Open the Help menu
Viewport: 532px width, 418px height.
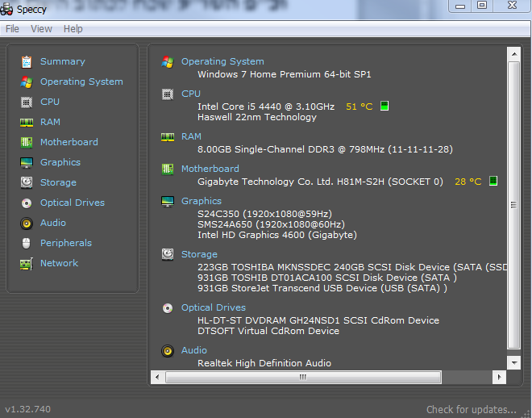coord(73,29)
